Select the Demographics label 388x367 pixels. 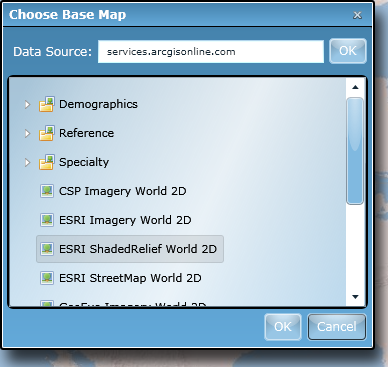click(x=98, y=104)
